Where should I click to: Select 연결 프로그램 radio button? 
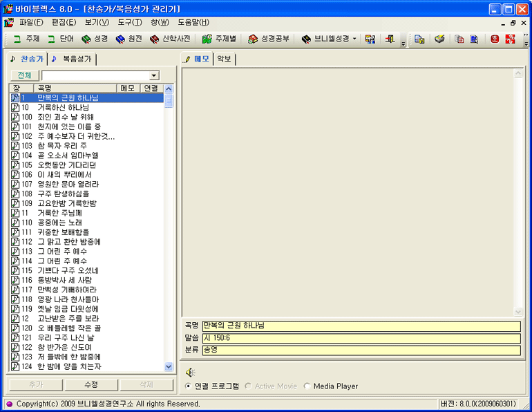(x=188, y=386)
